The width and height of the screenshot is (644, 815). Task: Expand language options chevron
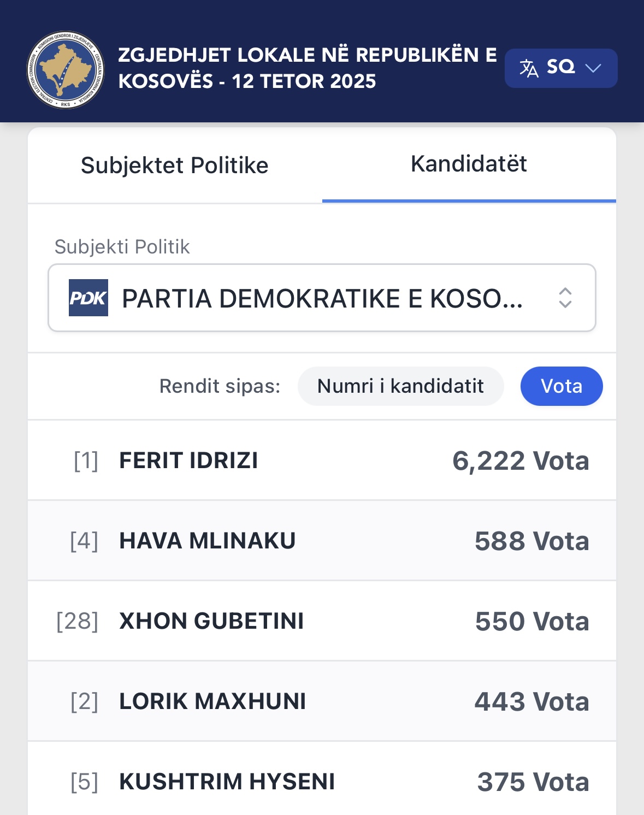[593, 68]
